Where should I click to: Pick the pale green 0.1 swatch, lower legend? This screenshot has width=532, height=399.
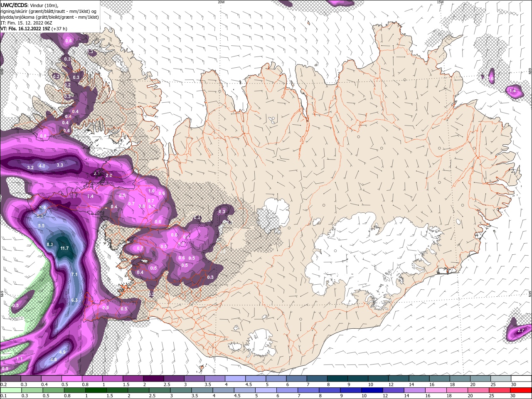[x=10, y=390]
